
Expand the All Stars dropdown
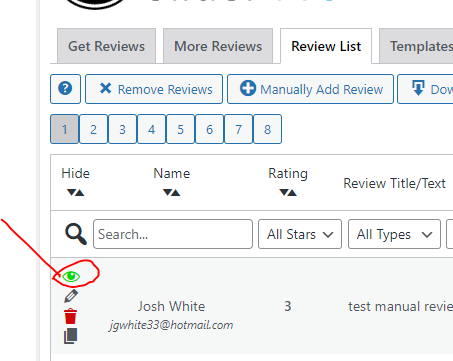(x=300, y=234)
